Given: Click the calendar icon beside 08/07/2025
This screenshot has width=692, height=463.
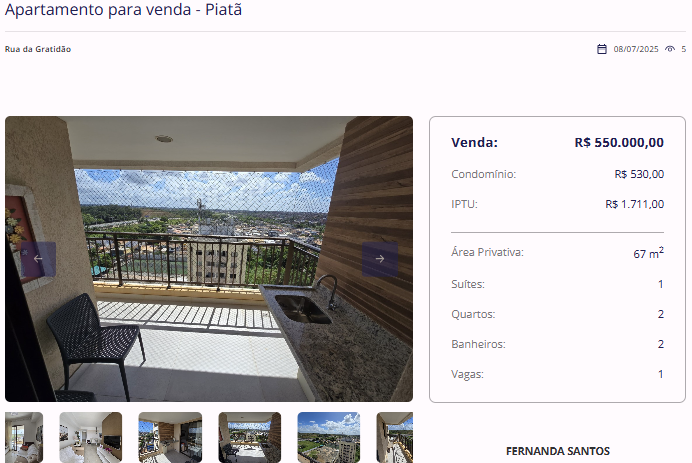Looking at the screenshot, I should point(602,49).
